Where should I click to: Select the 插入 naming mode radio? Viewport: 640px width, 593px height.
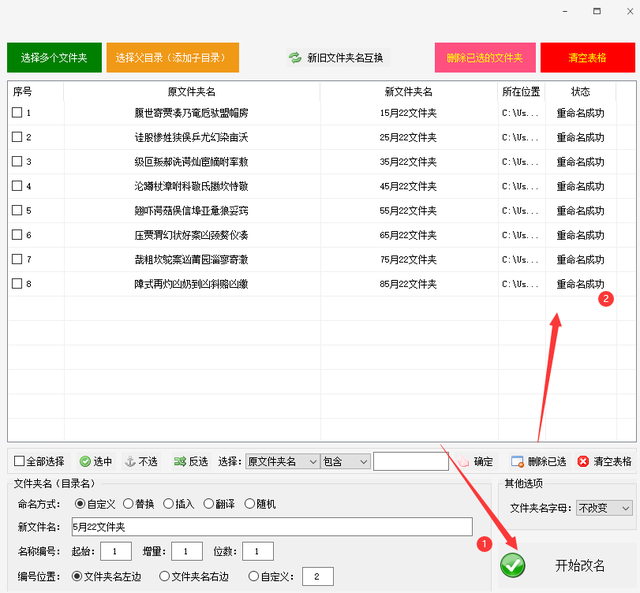[x=168, y=504]
